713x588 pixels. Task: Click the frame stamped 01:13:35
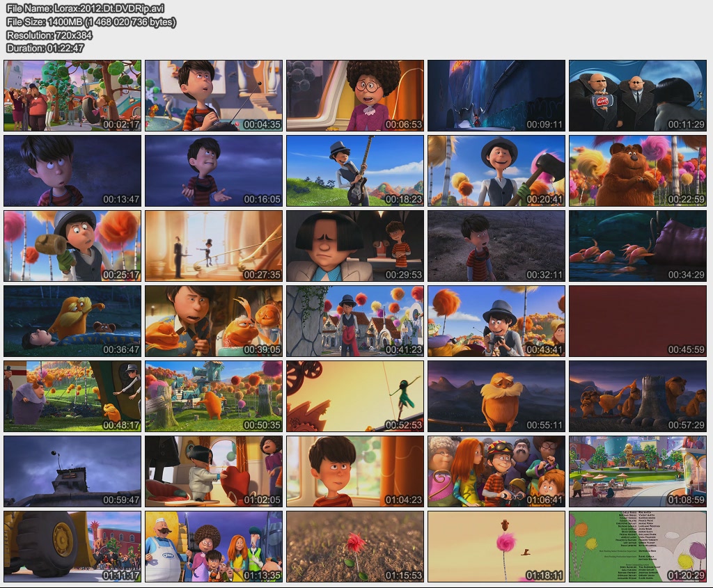point(214,547)
